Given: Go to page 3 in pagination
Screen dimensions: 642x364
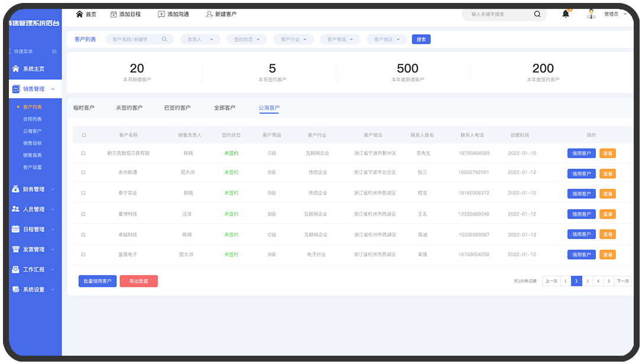Looking at the screenshot, I should click(587, 281).
